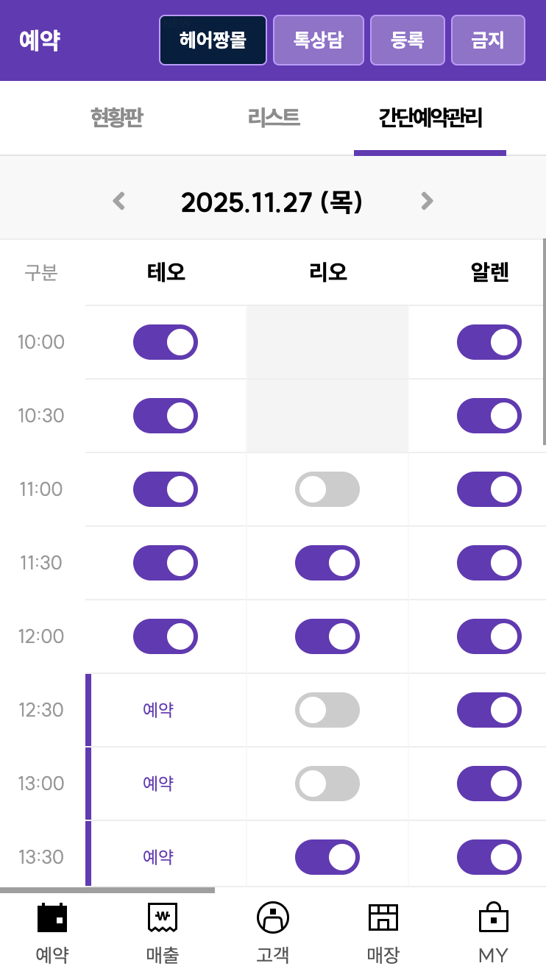The height and width of the screenshot is (980, 546).
Task: Open the 고객 person icon
Action: pyautogui.click(x=273, y=918)
